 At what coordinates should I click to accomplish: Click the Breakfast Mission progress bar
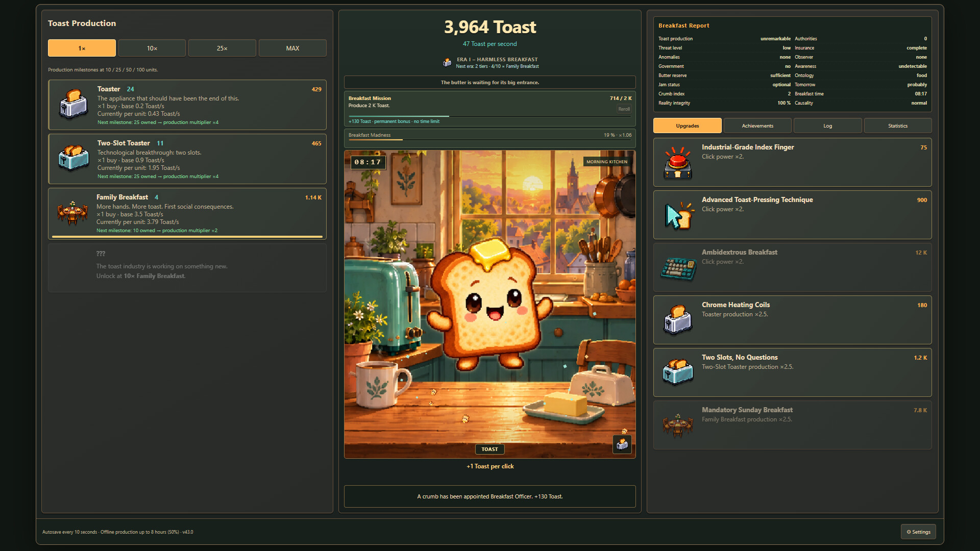pyautogui.click(x=489, y=116)
